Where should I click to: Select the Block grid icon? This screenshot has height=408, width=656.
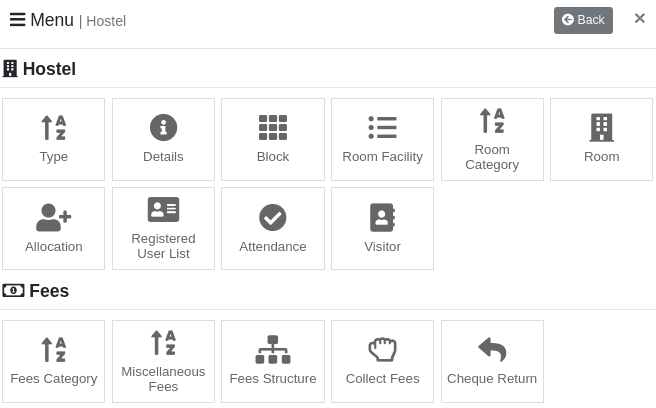(x=273, y=128)
